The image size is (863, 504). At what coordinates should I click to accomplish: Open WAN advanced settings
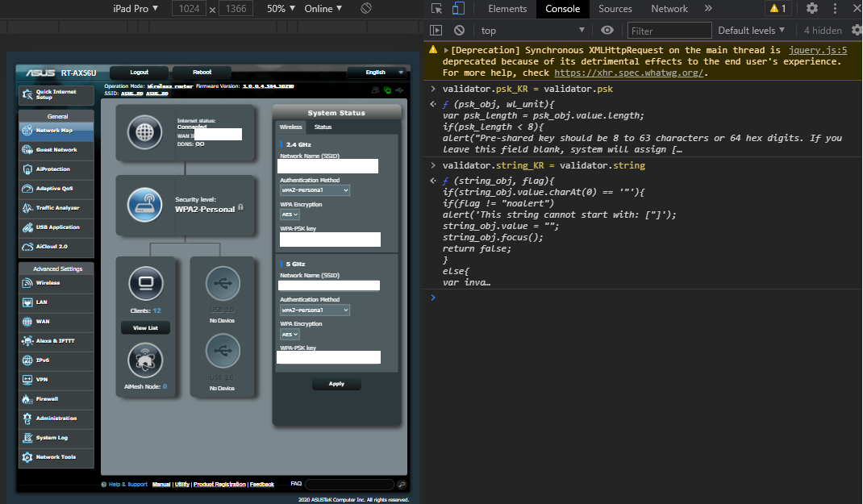(x=56, y=321)
